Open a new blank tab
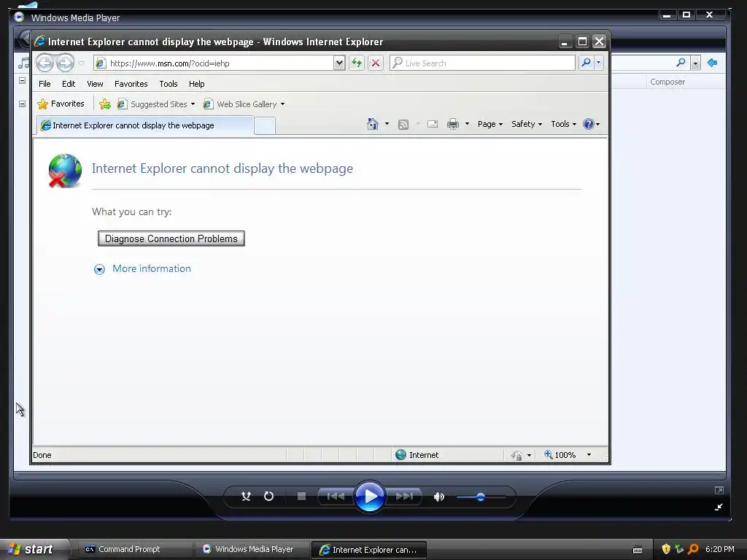 264,125
